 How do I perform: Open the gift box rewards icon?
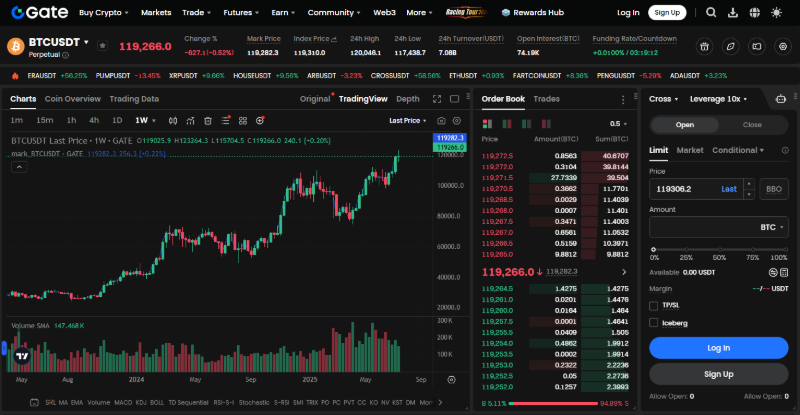pos(705,46)
